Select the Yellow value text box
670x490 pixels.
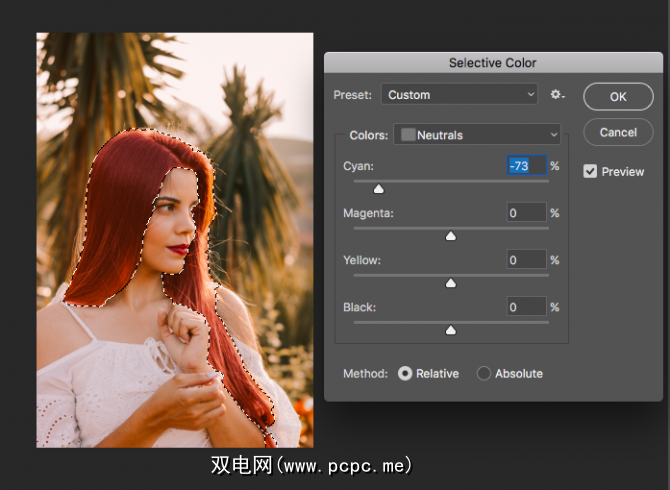526,260
